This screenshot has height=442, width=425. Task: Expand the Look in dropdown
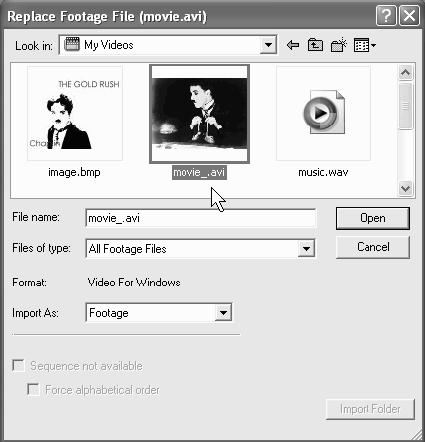pos(268,45)
